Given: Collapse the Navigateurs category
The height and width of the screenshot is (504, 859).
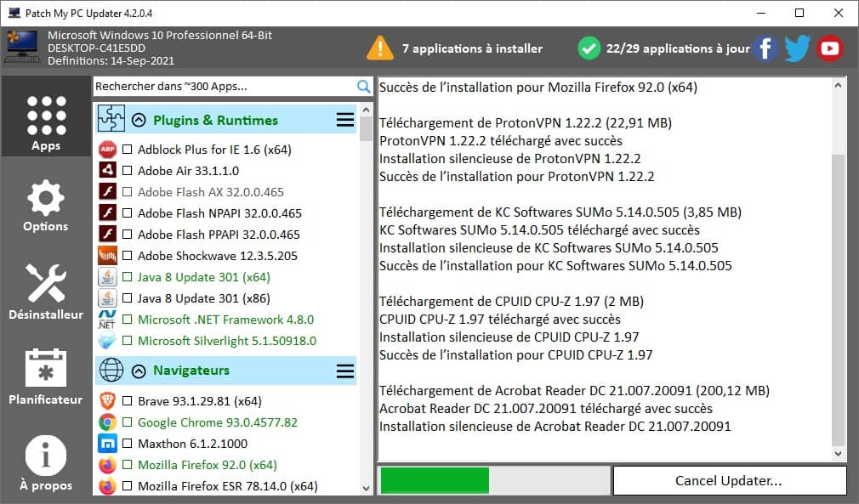Looking at the screenshot, I should 139,371.
